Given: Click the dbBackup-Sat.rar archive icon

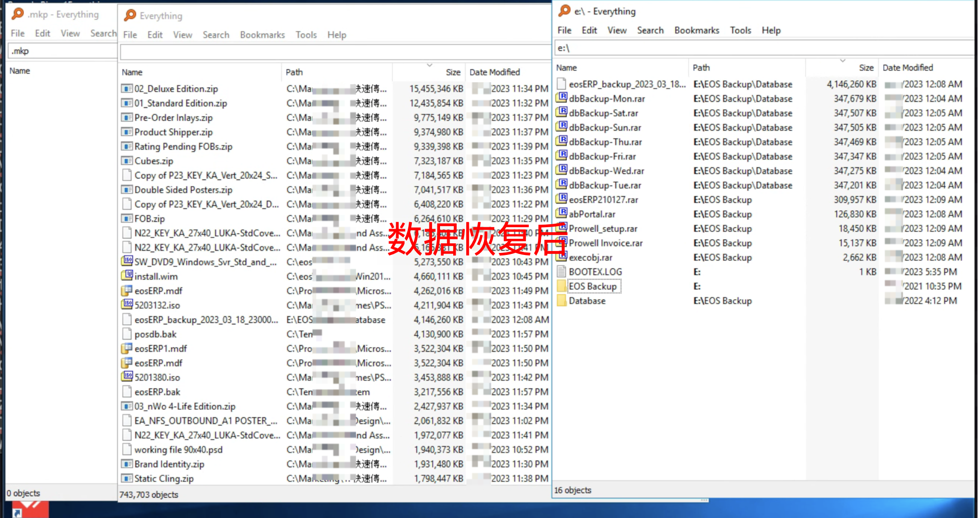Looking at the screenshot, I should (x=562, y=113).
